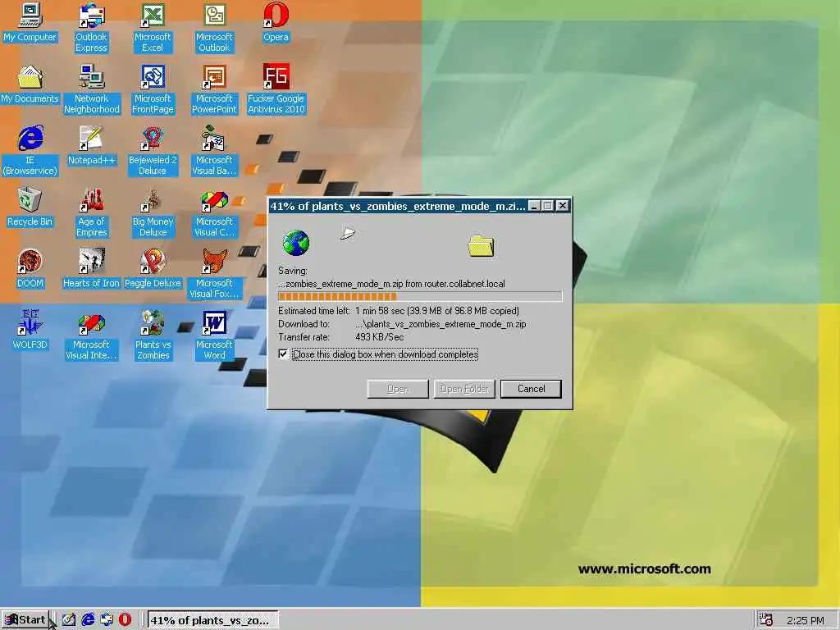Click the 'Download to:' file path text

[441, 324]
